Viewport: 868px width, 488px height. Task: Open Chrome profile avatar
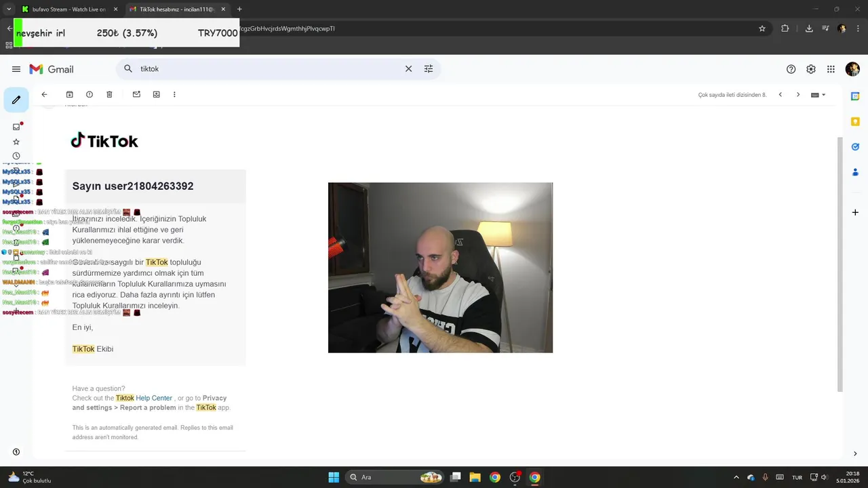[x=842, y=28]
